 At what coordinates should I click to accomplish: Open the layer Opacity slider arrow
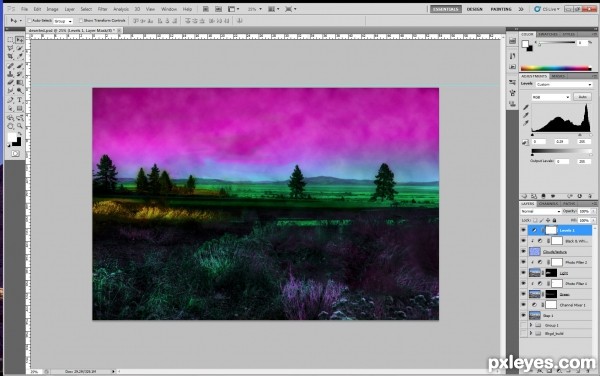click(x=593, y=211)
